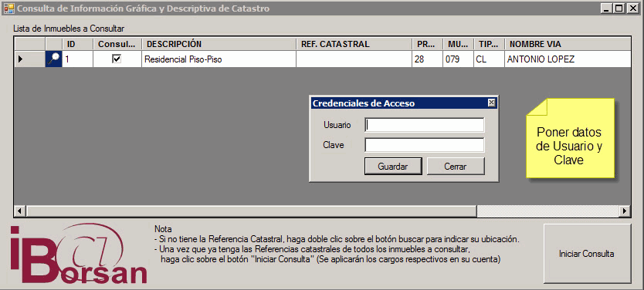Click into the Clave input field
Screen dimensions: 644x290
(424, 145)
